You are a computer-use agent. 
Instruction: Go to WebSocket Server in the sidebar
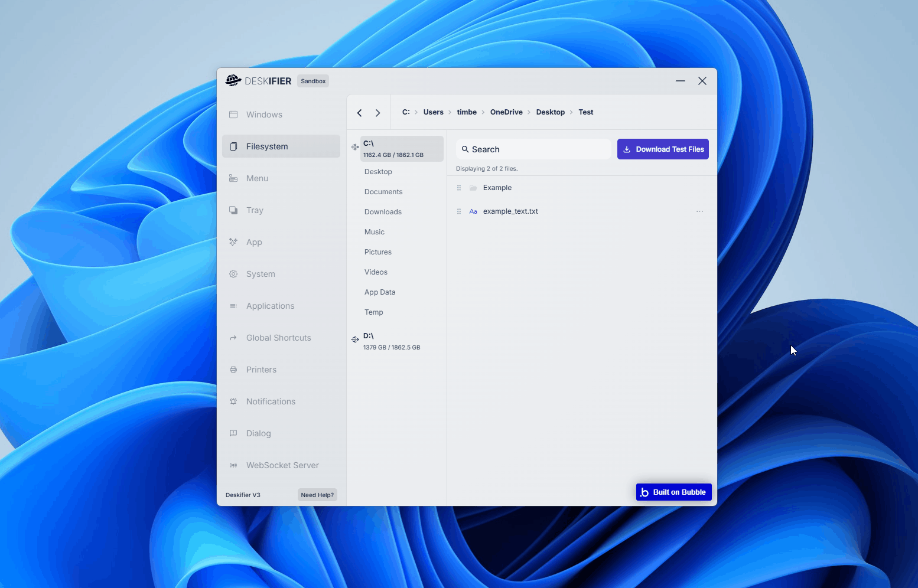point(281,465)
